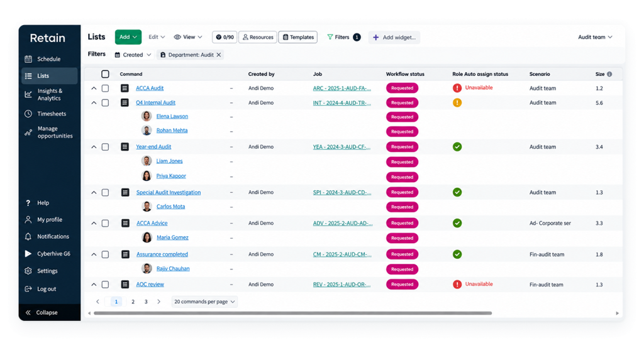The width and height of the screenshot is (644, 353).
Task: Check the Assurance completed row checkbox
Action: (105, 254)
